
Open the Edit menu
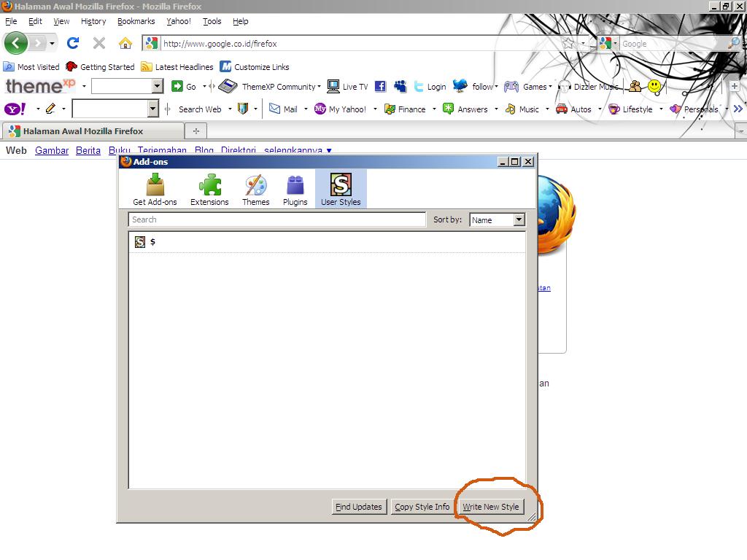point(35,21)
